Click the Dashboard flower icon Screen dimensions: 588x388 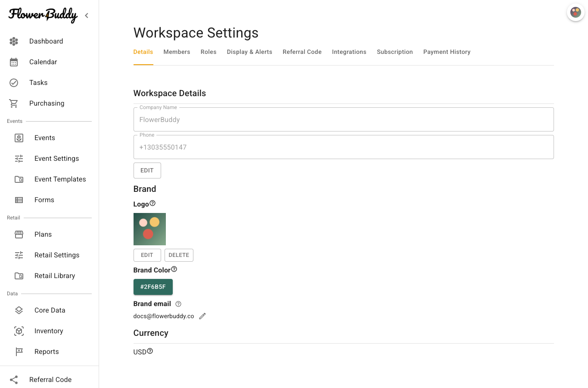(14, 41)
